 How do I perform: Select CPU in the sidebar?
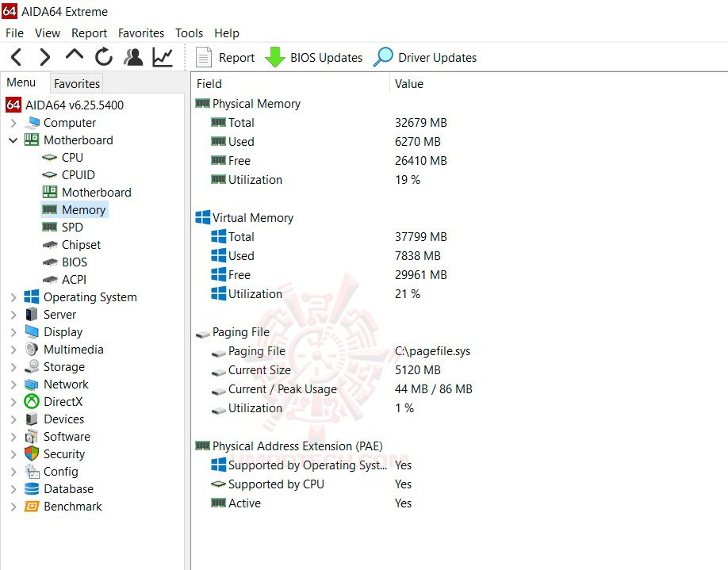72,157
